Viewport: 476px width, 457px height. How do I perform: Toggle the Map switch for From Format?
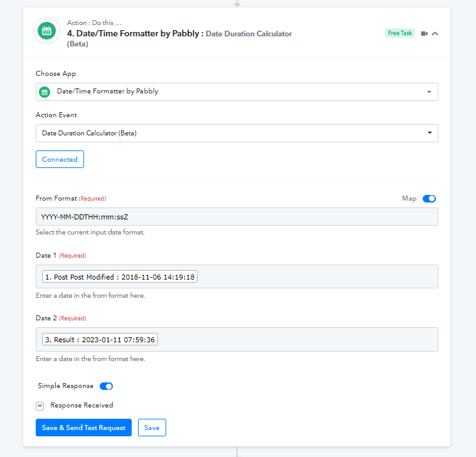click(429, 199)
